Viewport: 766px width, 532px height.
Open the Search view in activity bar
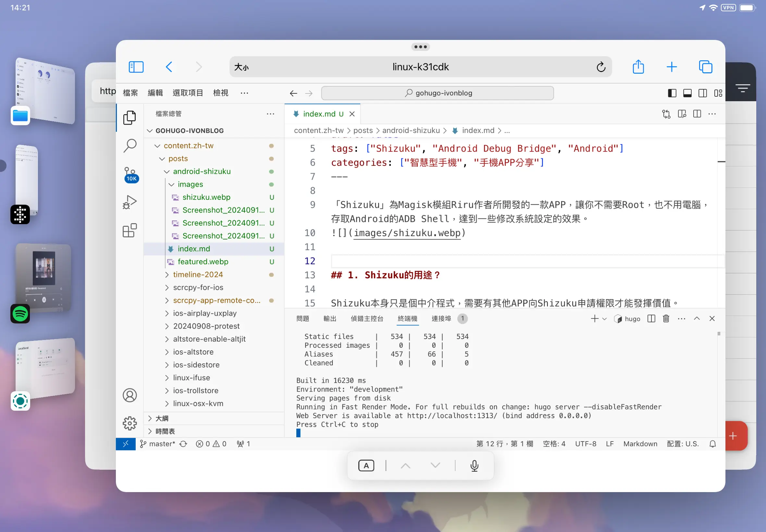coord(130,146)
